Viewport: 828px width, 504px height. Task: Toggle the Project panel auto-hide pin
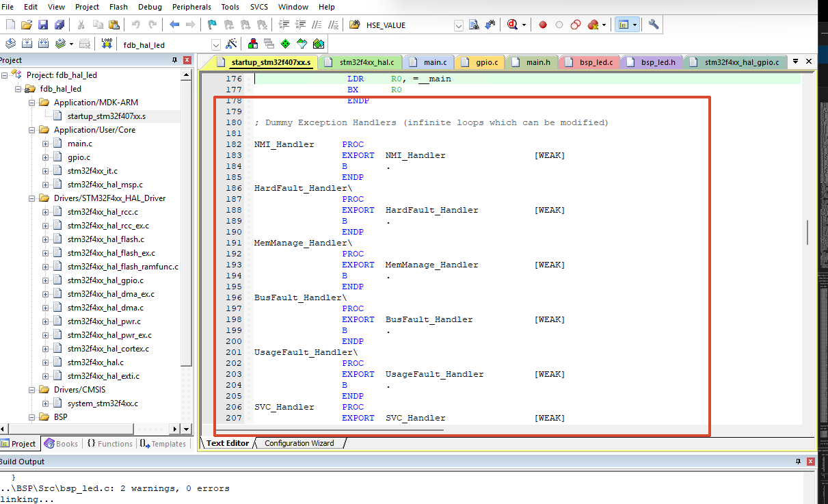pyautogui.click(x=175, y=60)
